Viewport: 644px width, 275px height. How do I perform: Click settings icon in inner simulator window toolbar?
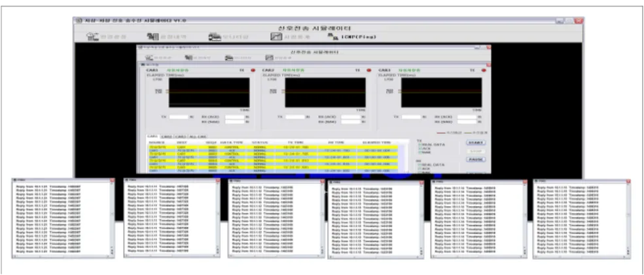click(x=149, y=58)
